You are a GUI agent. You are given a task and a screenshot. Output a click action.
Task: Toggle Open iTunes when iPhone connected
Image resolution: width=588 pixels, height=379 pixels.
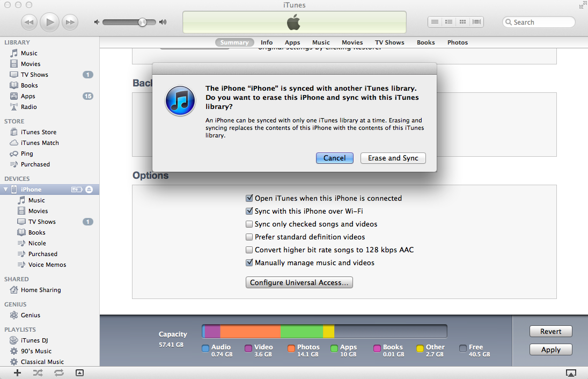tap(249, 198)
